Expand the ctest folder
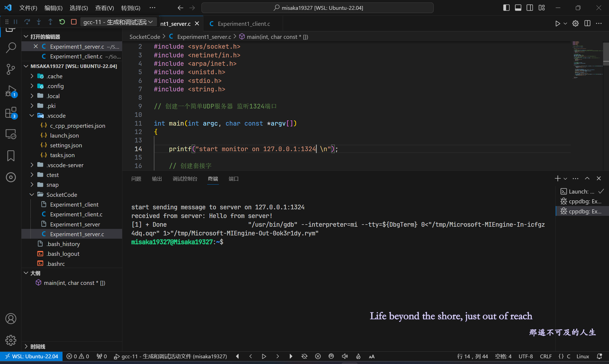This screenshot has width=609, height=364. pyautogui.click(x=32, y=175)
